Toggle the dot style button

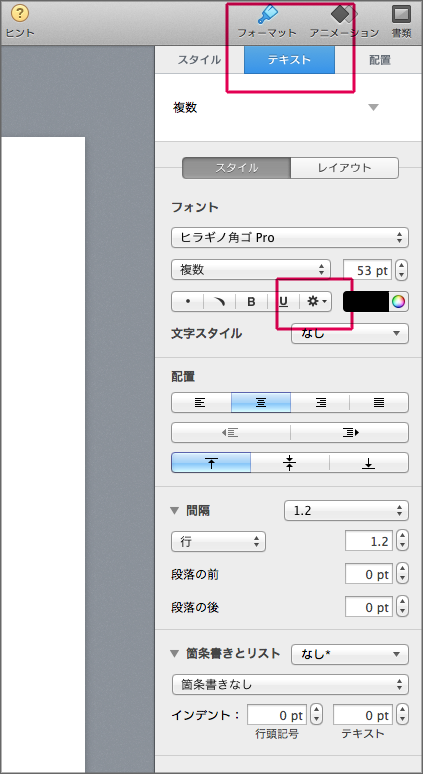coord(188,302)
